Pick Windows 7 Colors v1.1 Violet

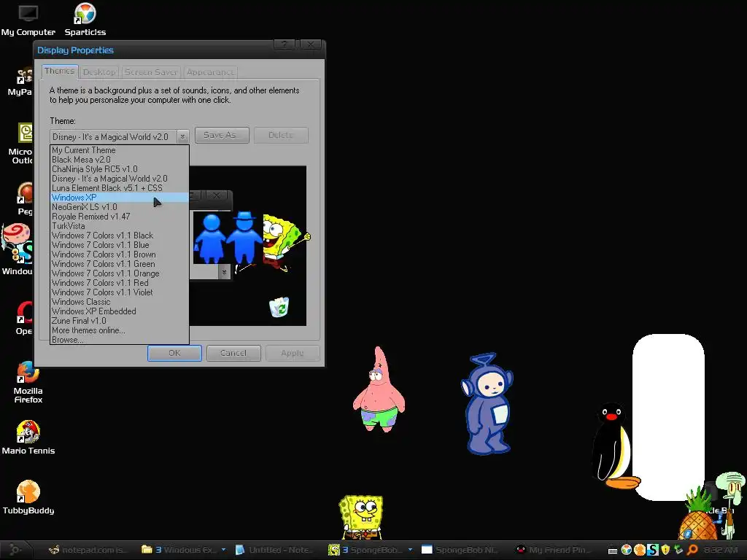[x=119, y=292]
